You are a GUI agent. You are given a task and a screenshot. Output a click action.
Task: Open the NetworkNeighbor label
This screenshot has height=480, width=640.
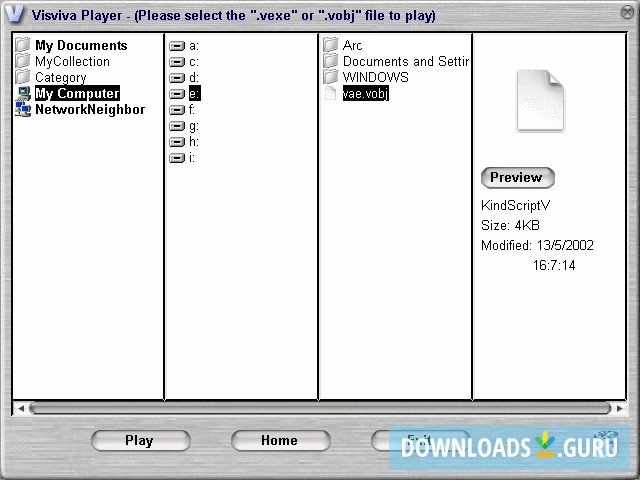[x=90, y=109]
